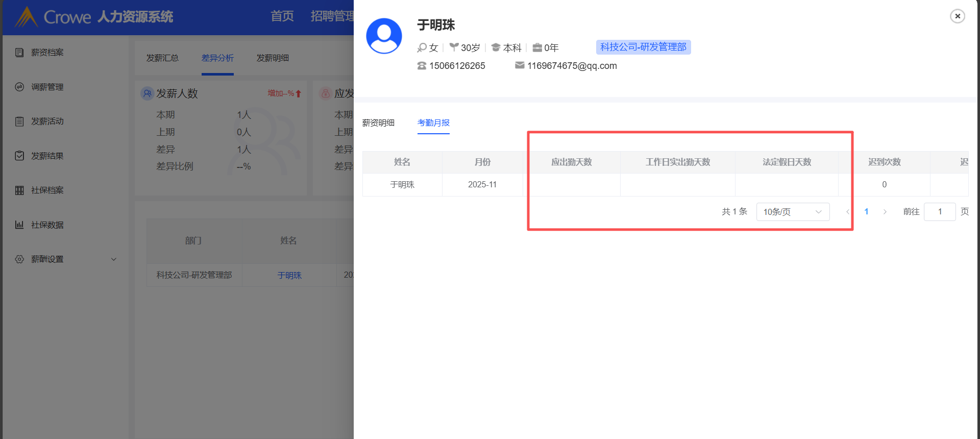
Task: Click the education cap icon beside 本科
Action: 496,47
